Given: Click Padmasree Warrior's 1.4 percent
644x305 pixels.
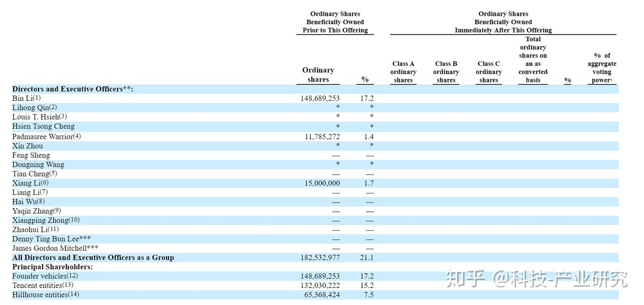Looking at the screenshot, I should 369,137.
